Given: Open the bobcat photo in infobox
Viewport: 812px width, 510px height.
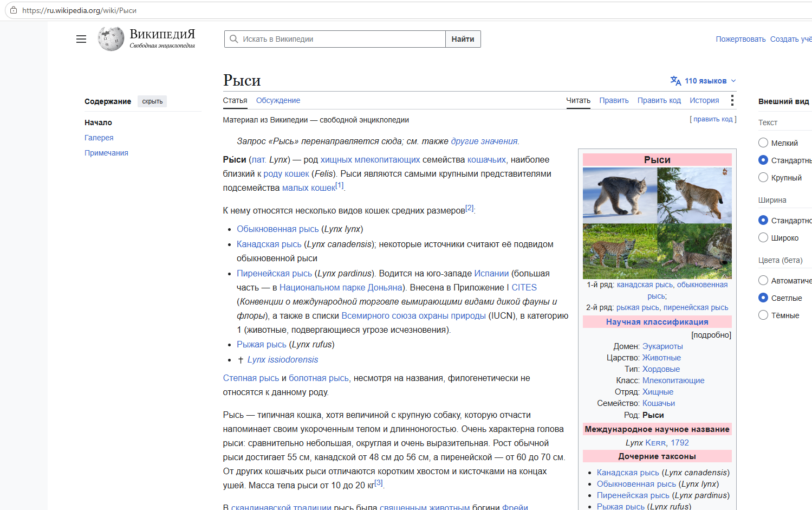Looking at the screenshot, I should pyautogui.click(x=620, y=251).
